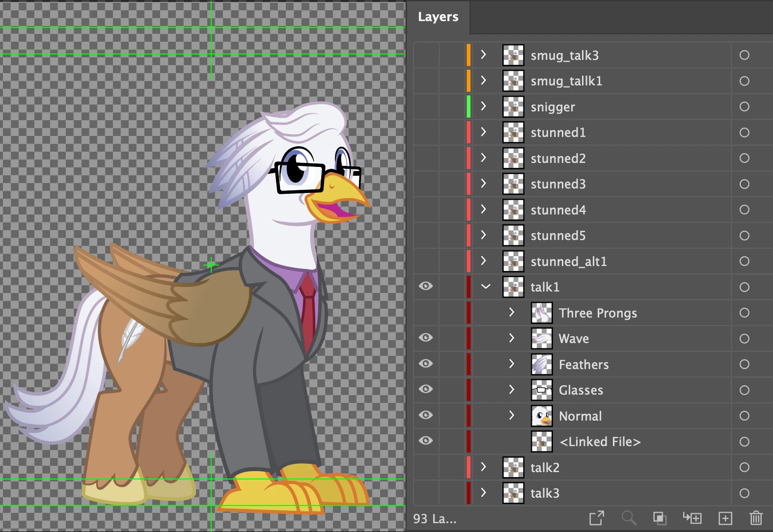Click the dark red color bar of talk1
This screenshot has width=773, height=532.
[x=469, y=287]
